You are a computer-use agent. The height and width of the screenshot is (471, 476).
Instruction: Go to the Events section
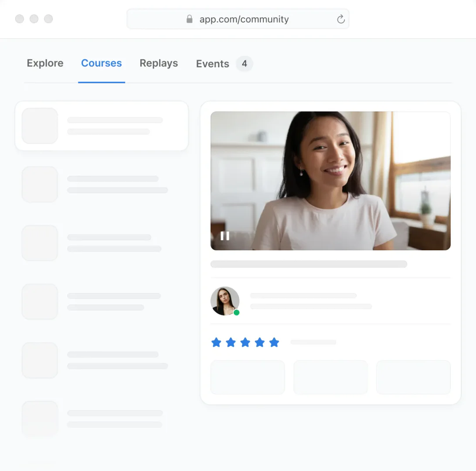(x=212, y=64)
